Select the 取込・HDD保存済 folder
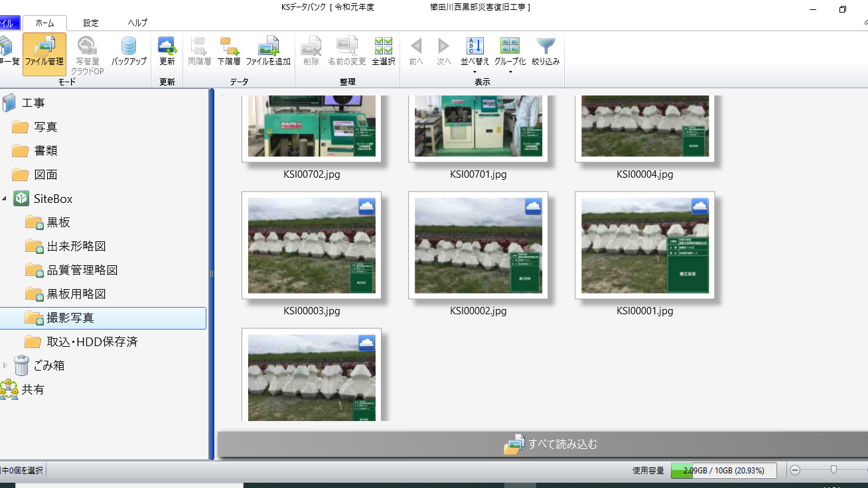Screen dimensions: 868x488 point(92,342)
